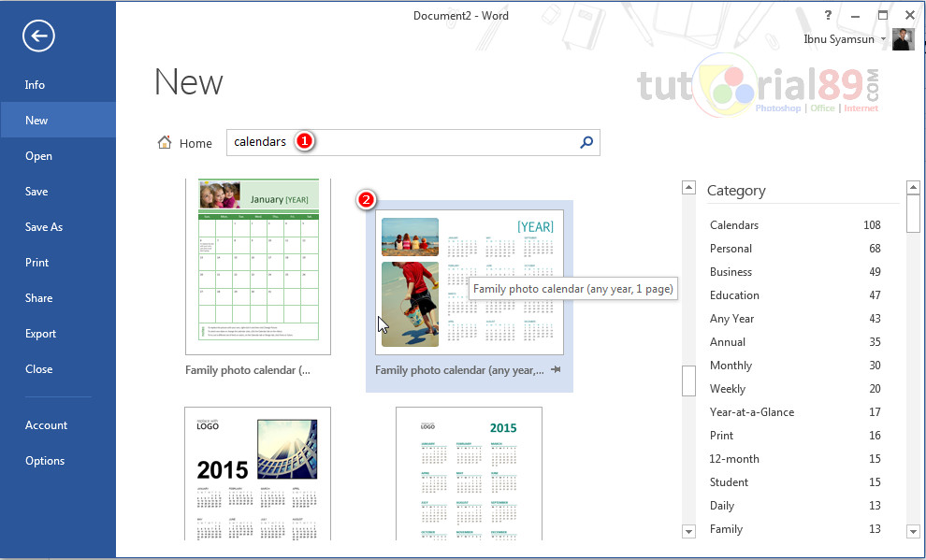Select the green January family photo calendar
The width and height of the screenshot is (926, 560).
(x=258, y=266)
